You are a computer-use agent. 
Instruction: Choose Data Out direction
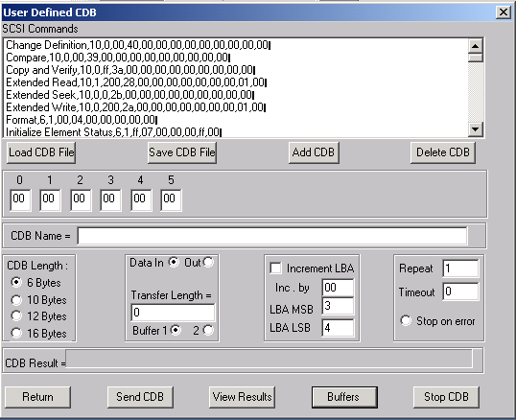point(209,262)
